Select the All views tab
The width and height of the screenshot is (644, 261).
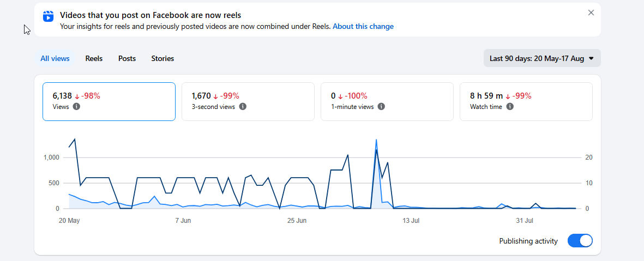(55, 59)
